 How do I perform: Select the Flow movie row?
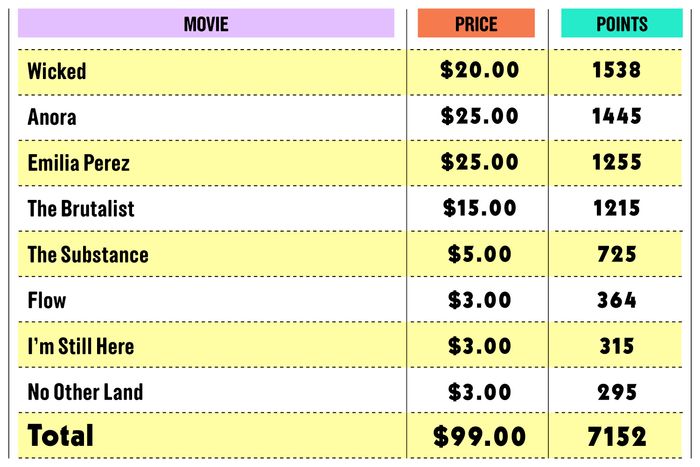350,299
